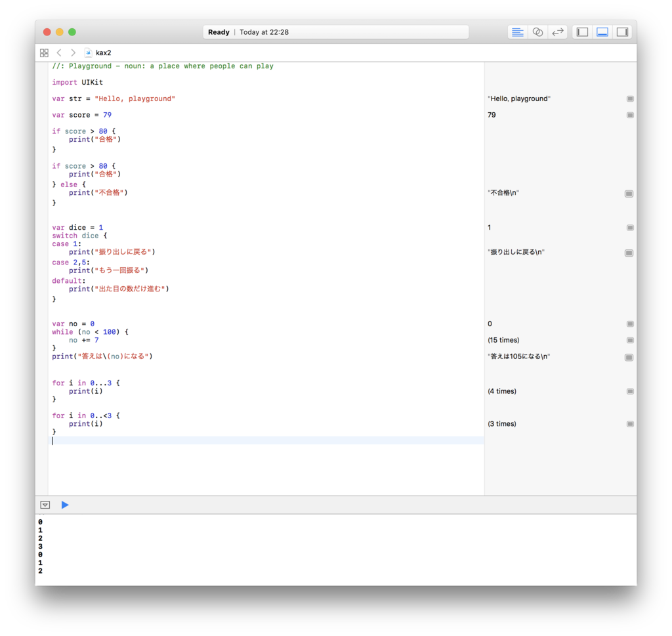
Task: Click the Ready status activity field
Action: click(335, 32)
